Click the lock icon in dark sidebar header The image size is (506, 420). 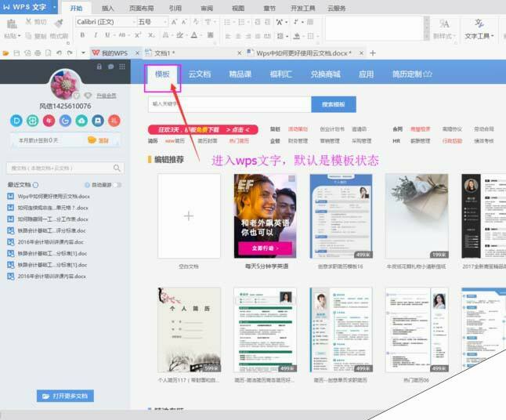coord(99,67)
